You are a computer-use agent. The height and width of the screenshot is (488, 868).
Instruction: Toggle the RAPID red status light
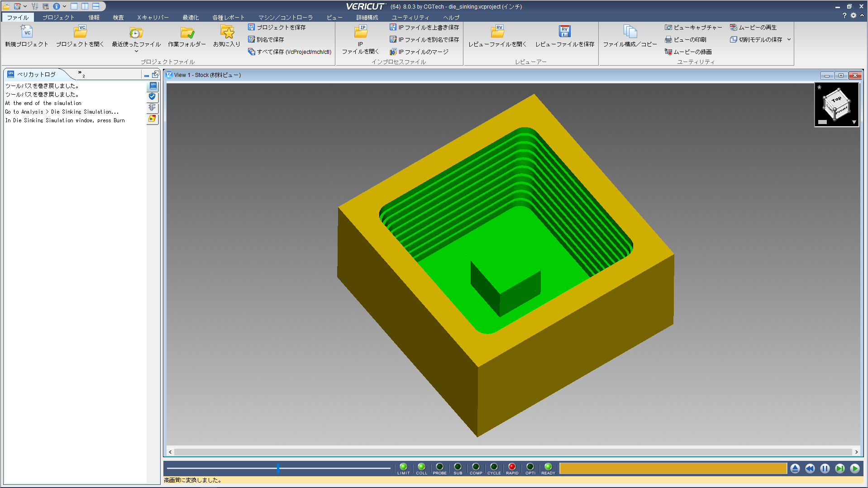(x=512, y=467)
